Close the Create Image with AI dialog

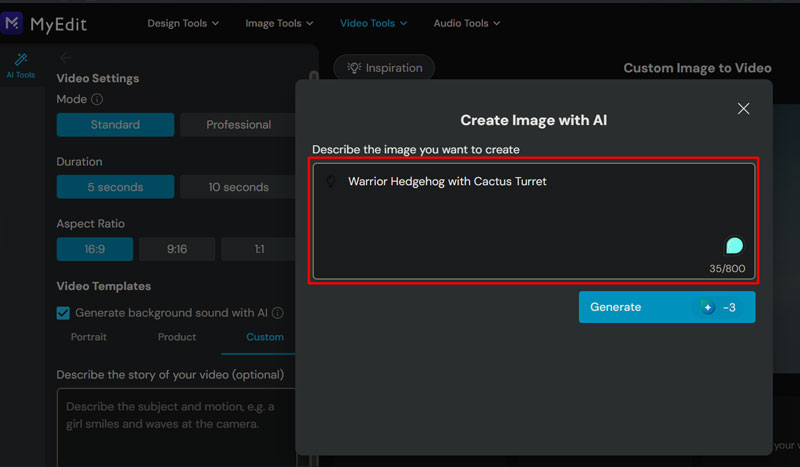pyautogui.click(x=743, y=109)
